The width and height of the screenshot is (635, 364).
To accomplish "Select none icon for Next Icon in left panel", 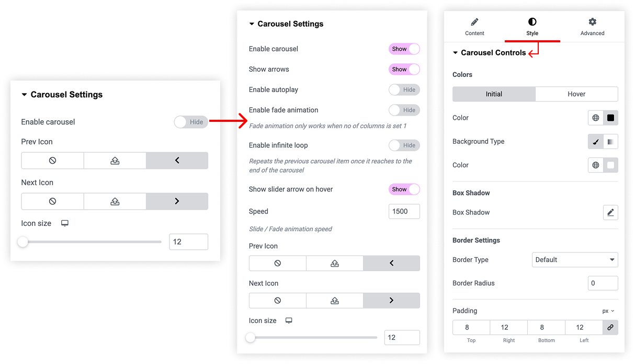I will click(x=52, y=201).
